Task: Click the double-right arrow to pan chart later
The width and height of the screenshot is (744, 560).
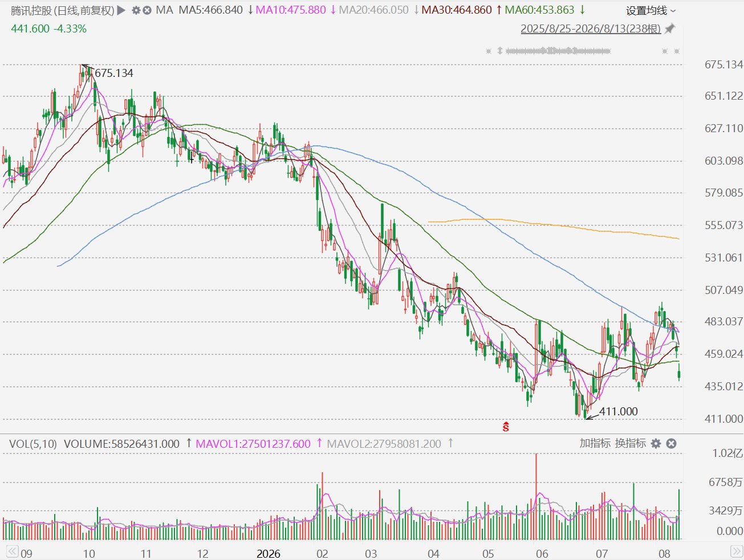Action: pyautogui.click(x=736, y=551)
